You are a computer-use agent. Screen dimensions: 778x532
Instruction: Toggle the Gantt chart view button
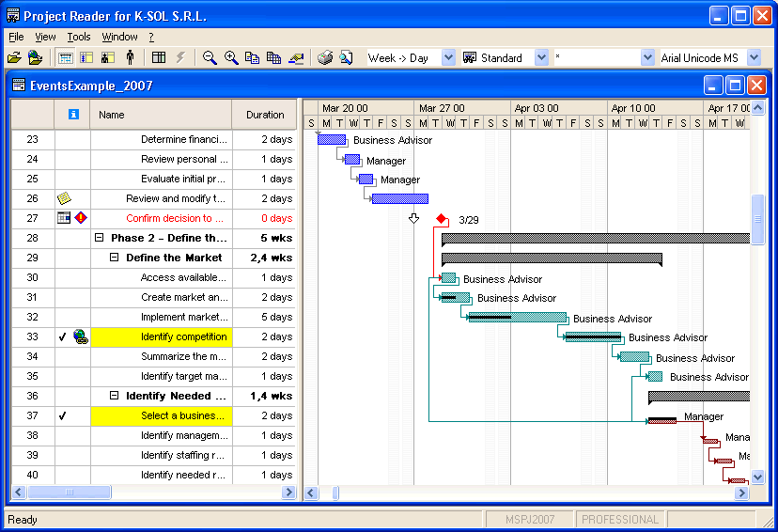click(66, 58)
